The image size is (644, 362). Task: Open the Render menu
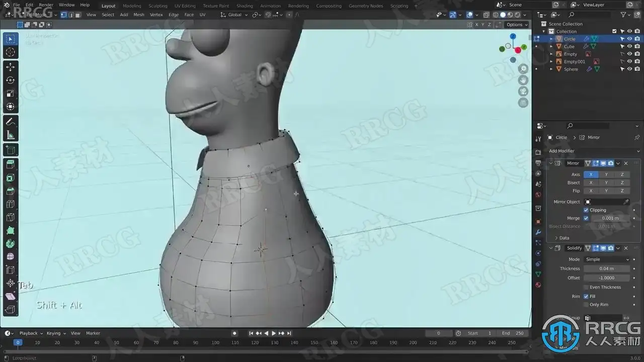click(46, 5)
